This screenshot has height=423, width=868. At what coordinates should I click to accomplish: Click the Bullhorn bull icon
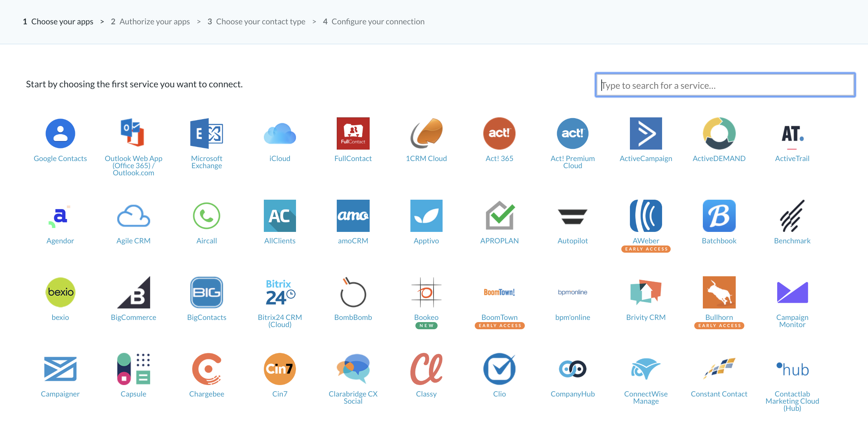pyautogui.click(x=719, y=292)
